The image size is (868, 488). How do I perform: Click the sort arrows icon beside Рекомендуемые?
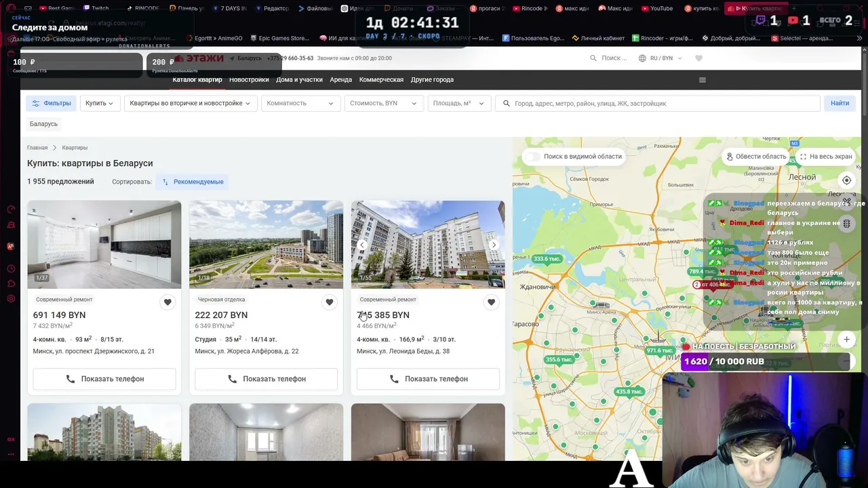tap(165, 182)
